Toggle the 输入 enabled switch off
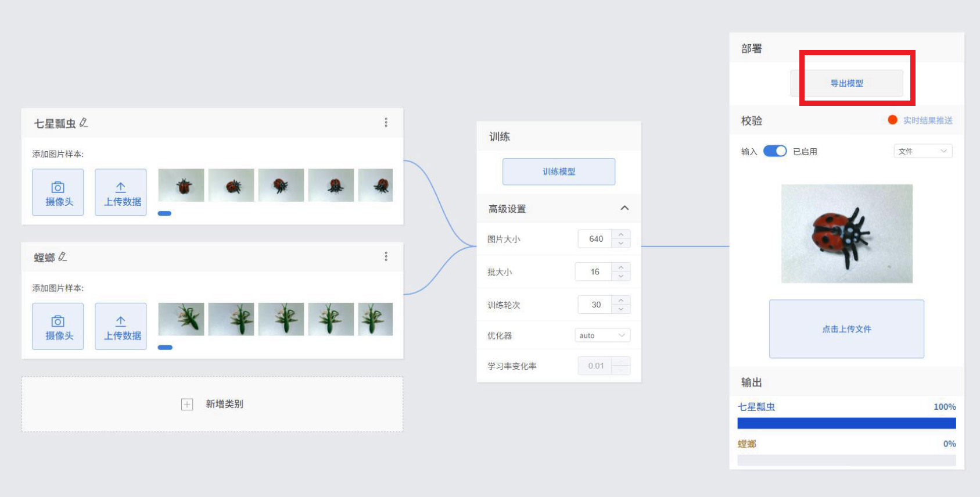The height and width of the screenshot is (497, 980). click(x=775, y=151)
